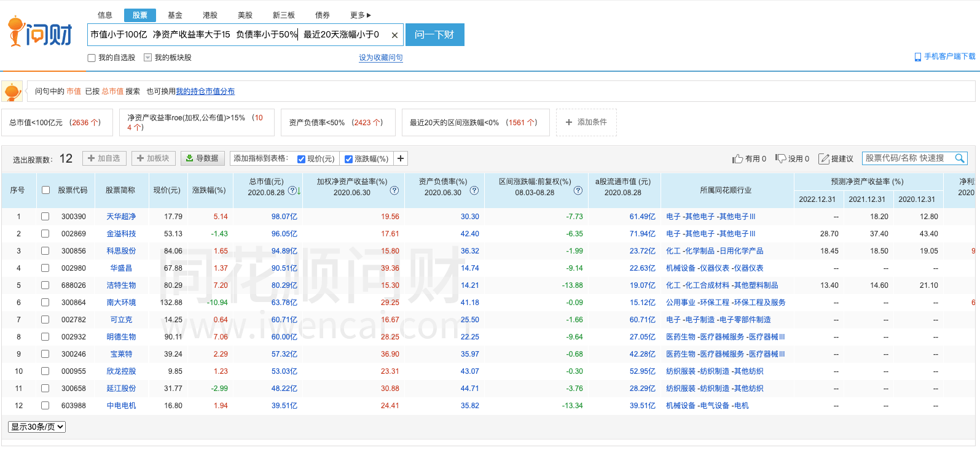Click the 涨跌幅(%) column header
This screenshot has width=980, height=453.
[x=209, y=190]
